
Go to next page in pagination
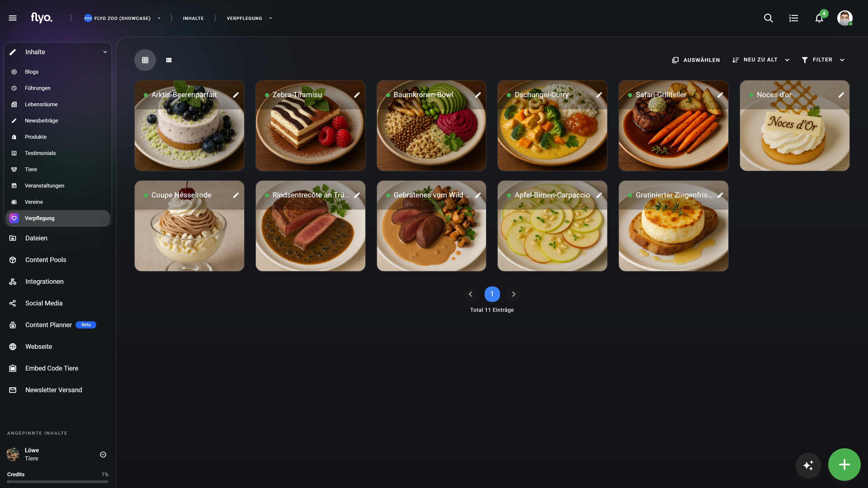pos(514,294)
